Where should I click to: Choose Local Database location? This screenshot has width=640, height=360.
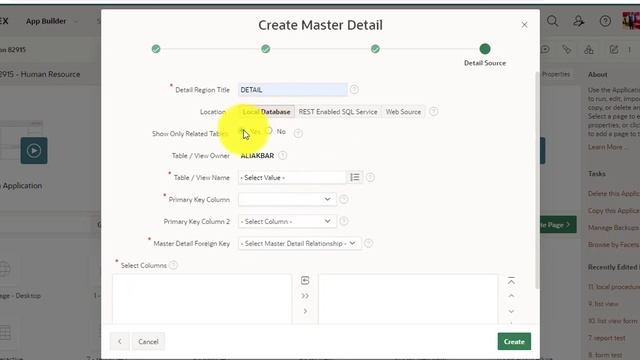[x=267, y=111]
